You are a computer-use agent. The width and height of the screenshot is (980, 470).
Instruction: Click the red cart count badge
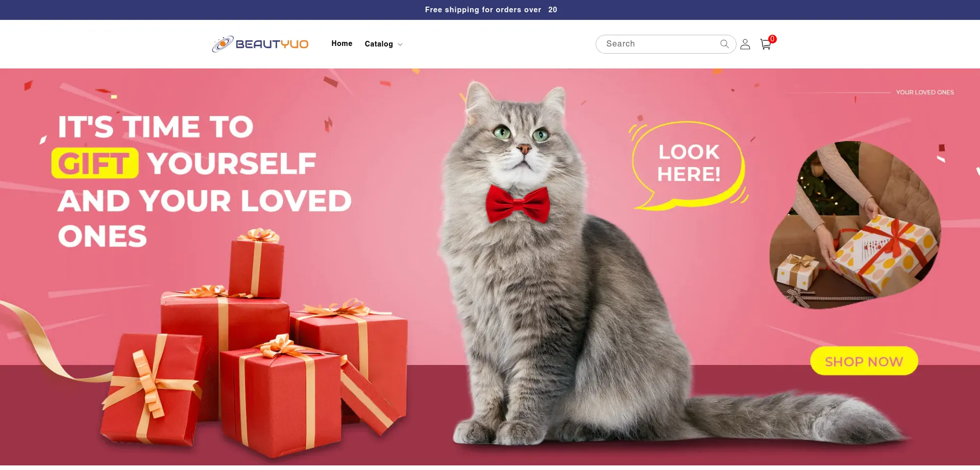[x=772, y=39]
